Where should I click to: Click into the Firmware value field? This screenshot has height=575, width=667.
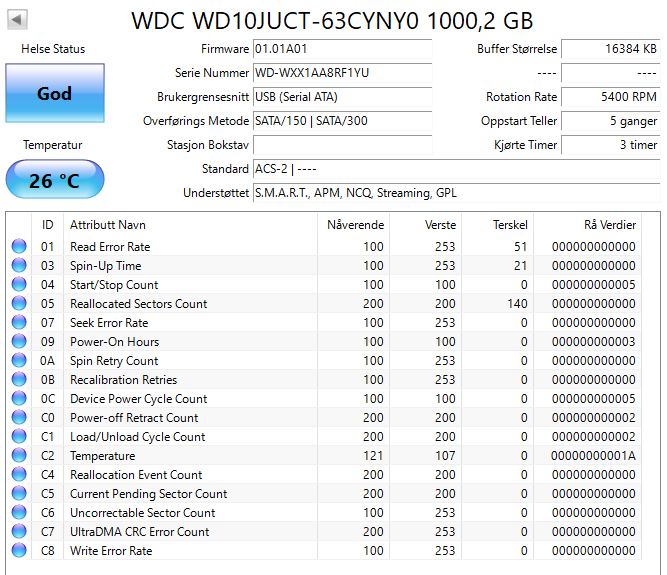click(341, 49)
